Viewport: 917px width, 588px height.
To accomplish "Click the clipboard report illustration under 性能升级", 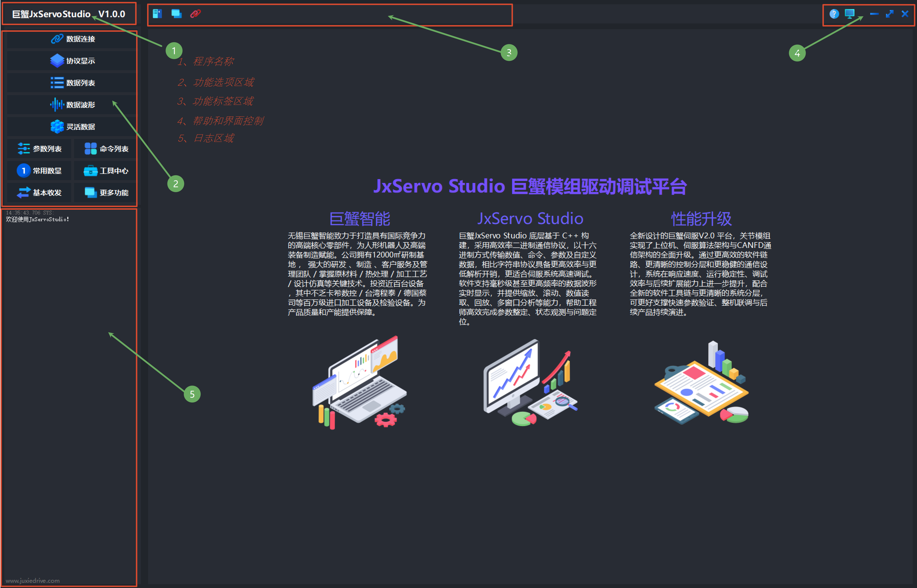I will tap(701, 383).
